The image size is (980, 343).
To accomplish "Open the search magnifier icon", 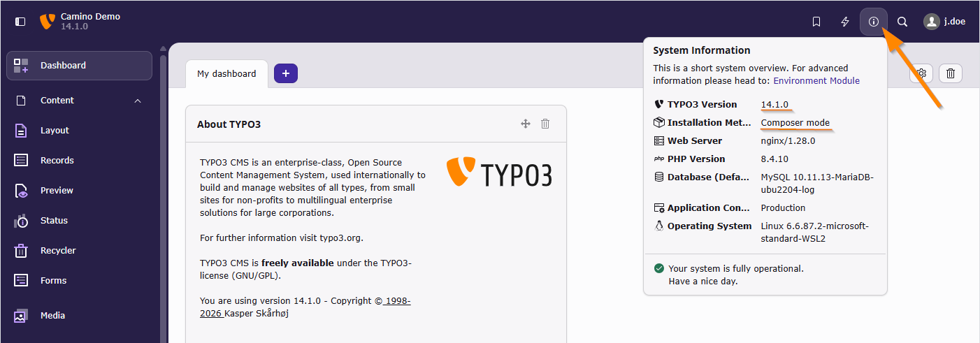I will click(x=902, y=22).
